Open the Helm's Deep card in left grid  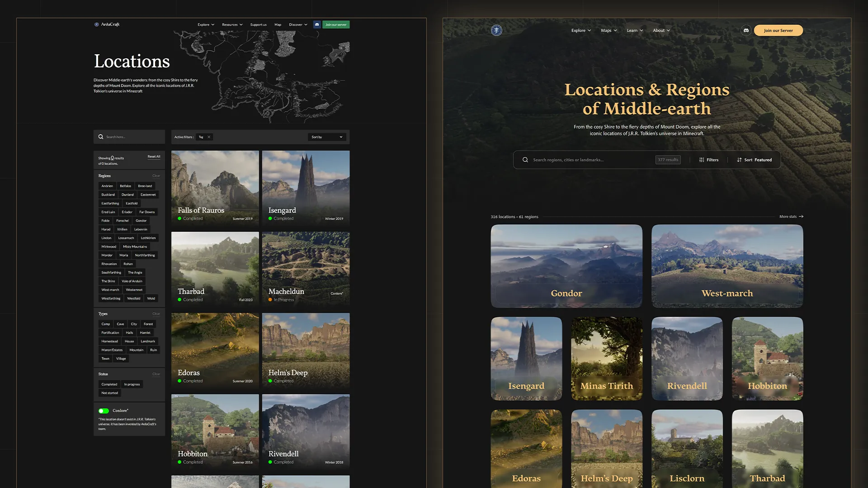(x=306, y=350)
